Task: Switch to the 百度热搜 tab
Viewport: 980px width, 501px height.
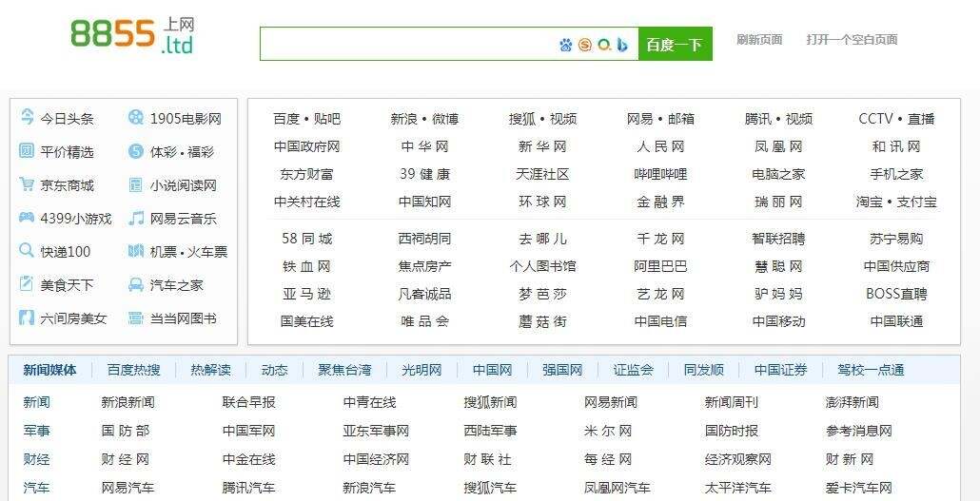Action: click(x=134, y=370)
